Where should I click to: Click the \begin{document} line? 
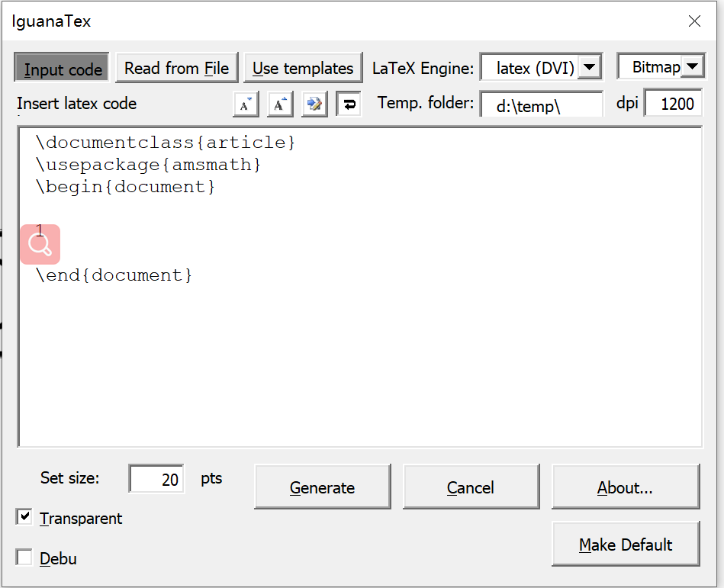(x=125, y=186)
